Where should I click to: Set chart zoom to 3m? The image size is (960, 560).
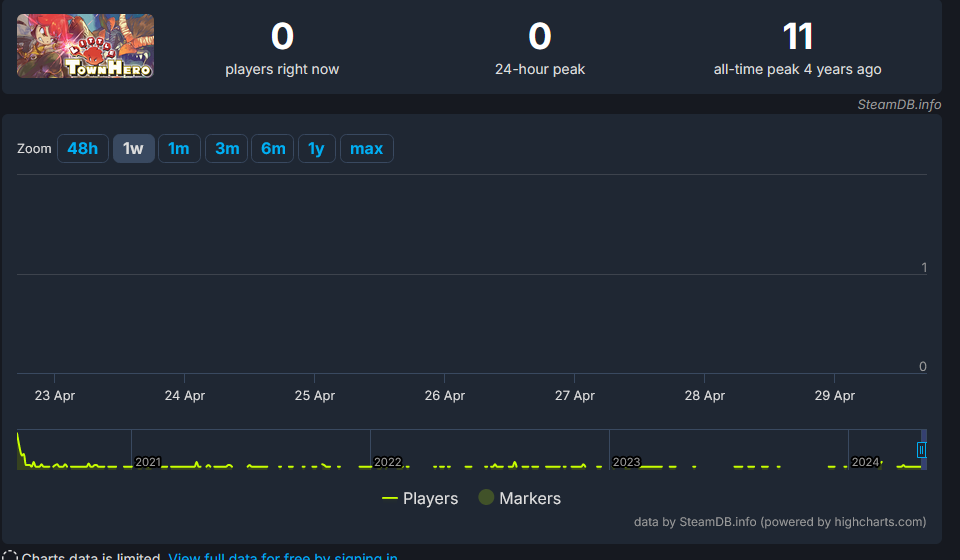[227, 149]
